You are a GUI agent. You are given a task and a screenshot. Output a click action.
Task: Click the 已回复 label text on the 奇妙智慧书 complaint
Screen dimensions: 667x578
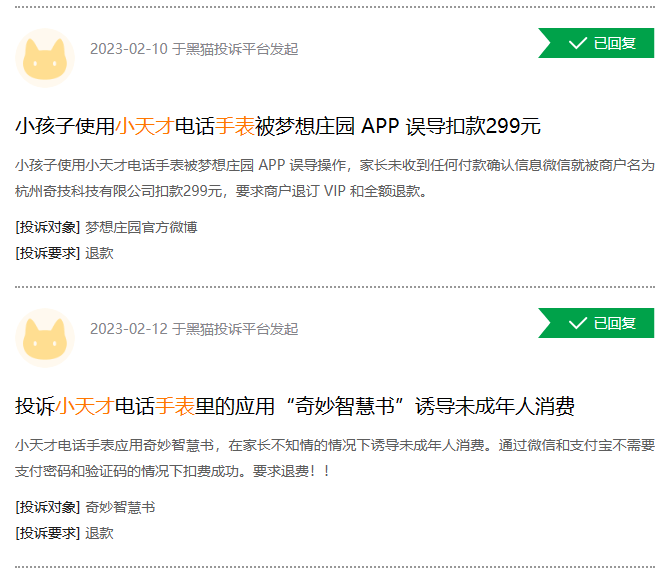coord(615,323)
